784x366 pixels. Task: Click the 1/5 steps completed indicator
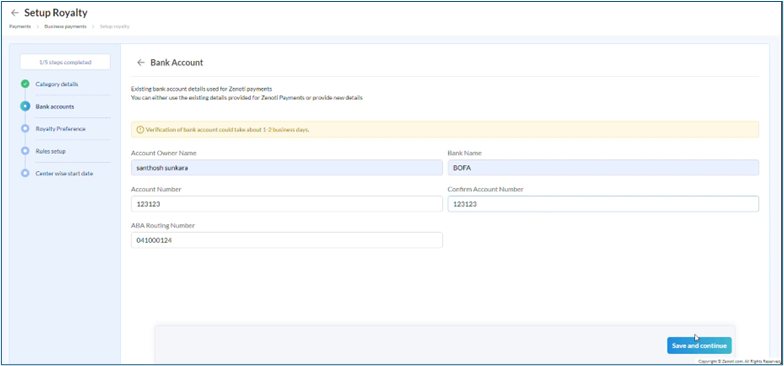(65, 62)
